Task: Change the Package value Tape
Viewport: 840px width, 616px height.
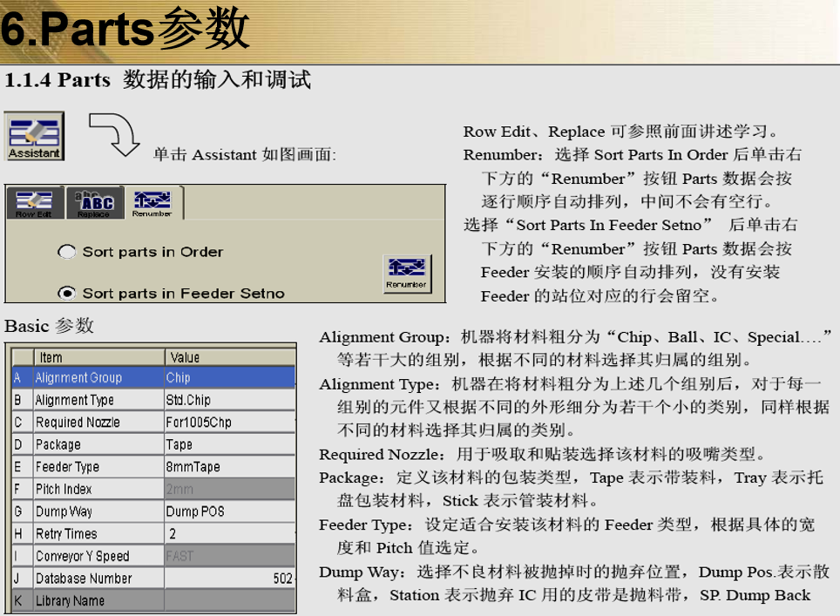Action: [228, 444]
